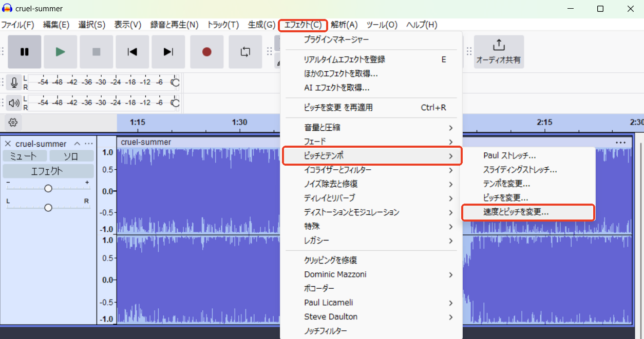This screenshot has width=644, height=339.
Task: Click the エフェクト button on the track panel
Action: coord(48,171)
